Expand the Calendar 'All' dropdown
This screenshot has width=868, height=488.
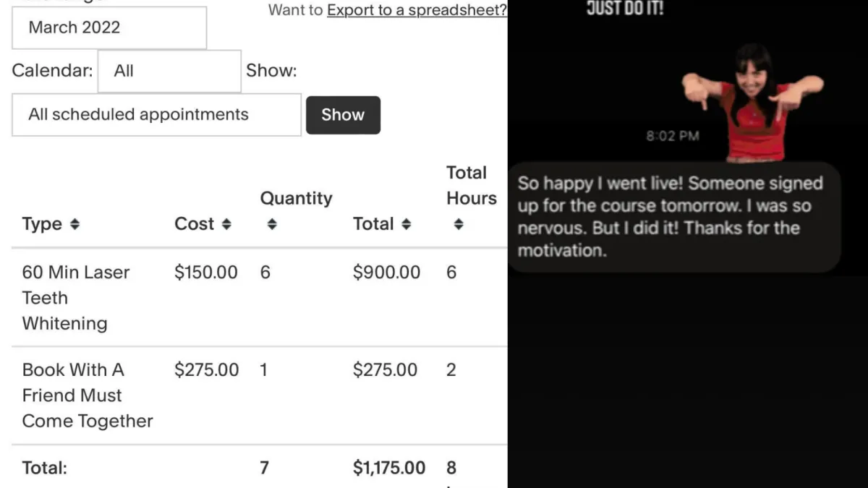click(169, 71)
